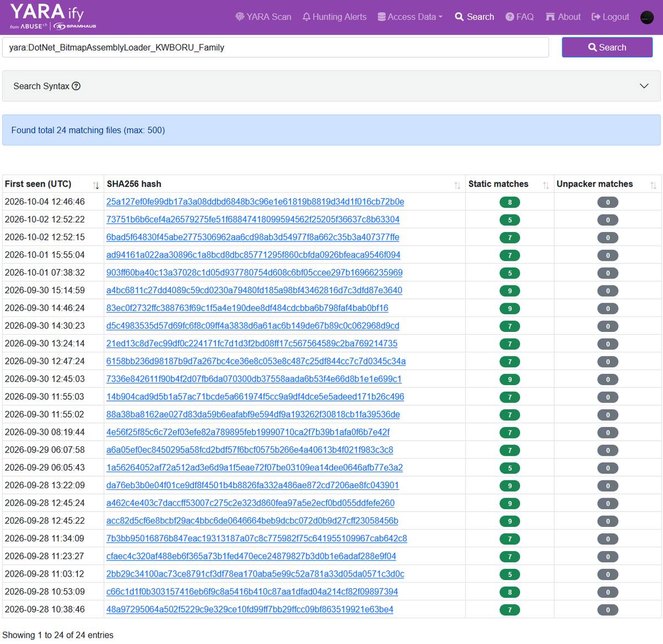
Task: Focus the yara search query field
Action: 276,47
